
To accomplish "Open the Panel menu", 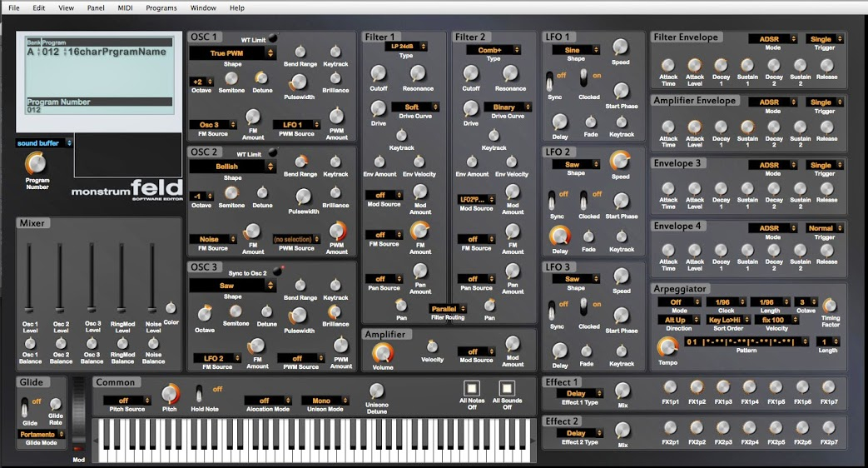I will tap(96, 7).
